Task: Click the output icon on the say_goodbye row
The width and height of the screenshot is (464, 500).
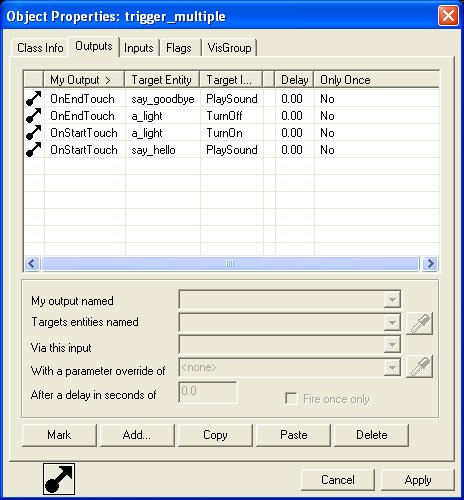Action: click(x=33, y=99)
